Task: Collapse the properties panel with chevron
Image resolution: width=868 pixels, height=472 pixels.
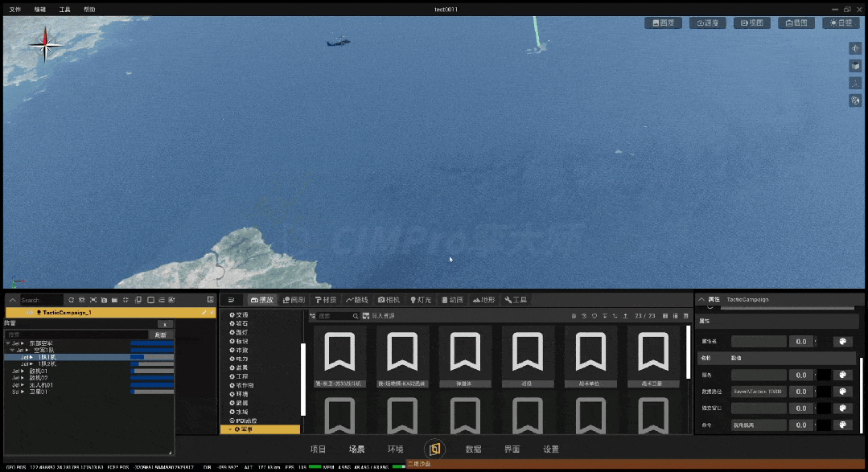Action: [x=700, y=300]
